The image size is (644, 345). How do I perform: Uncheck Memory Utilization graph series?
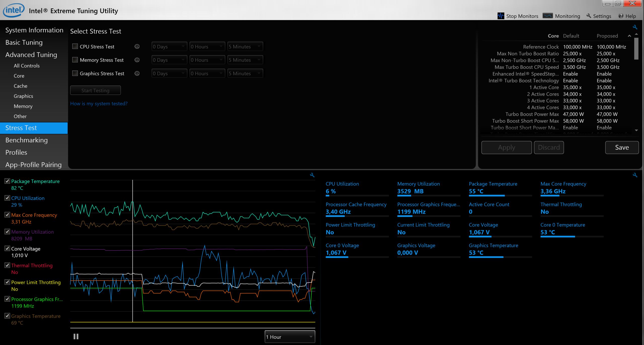(7, 232)
